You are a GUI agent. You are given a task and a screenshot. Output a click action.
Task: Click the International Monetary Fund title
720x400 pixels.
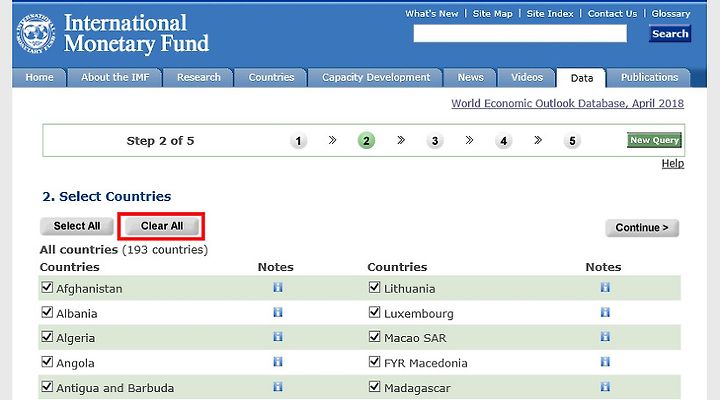(136, 33)
